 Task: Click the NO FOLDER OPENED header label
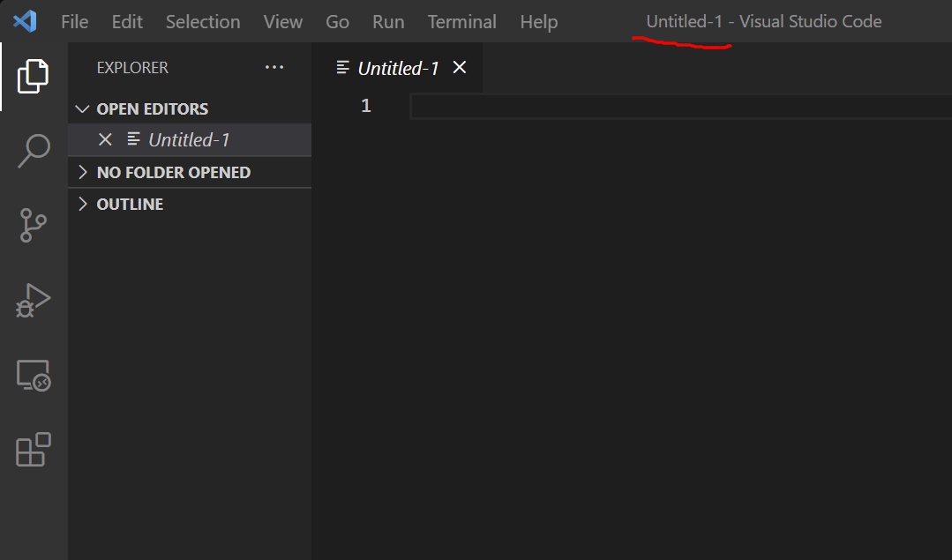pos(174,172)
